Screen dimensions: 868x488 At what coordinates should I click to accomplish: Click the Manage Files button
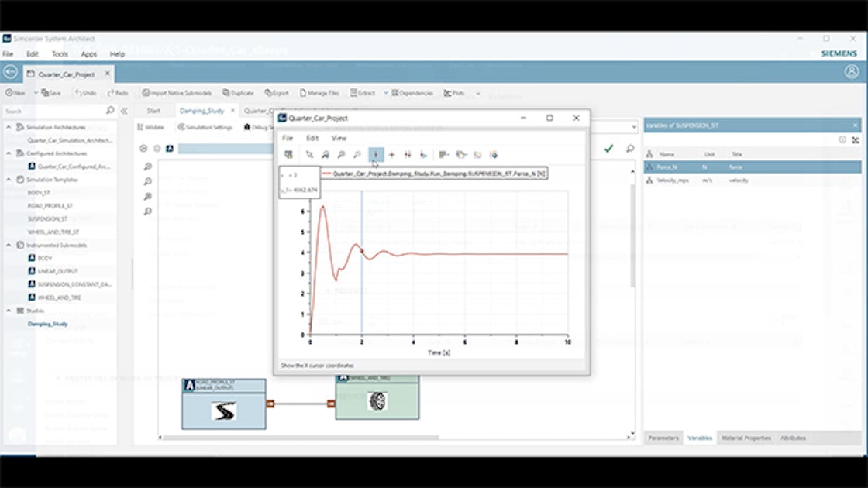click(319, 93)
